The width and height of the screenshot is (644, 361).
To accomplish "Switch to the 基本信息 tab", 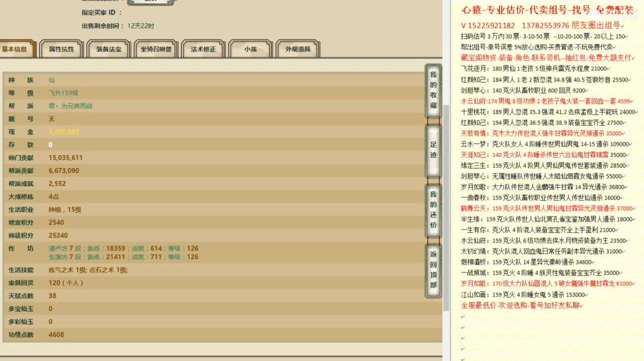I will point(15,49).
